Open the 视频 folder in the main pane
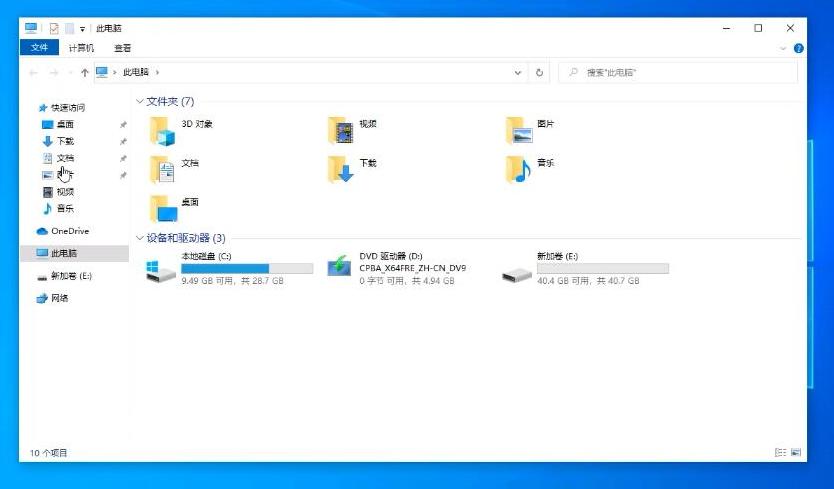 point(341,130)
